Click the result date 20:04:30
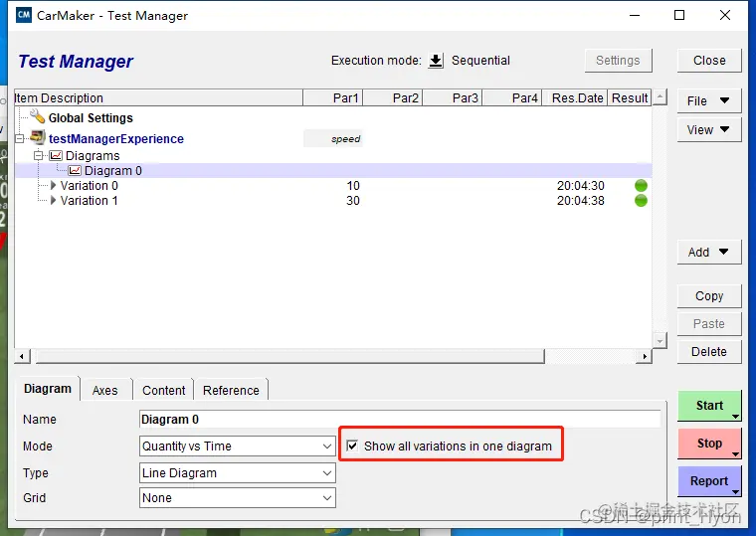756x536 pixels. (x=581, y=186)
